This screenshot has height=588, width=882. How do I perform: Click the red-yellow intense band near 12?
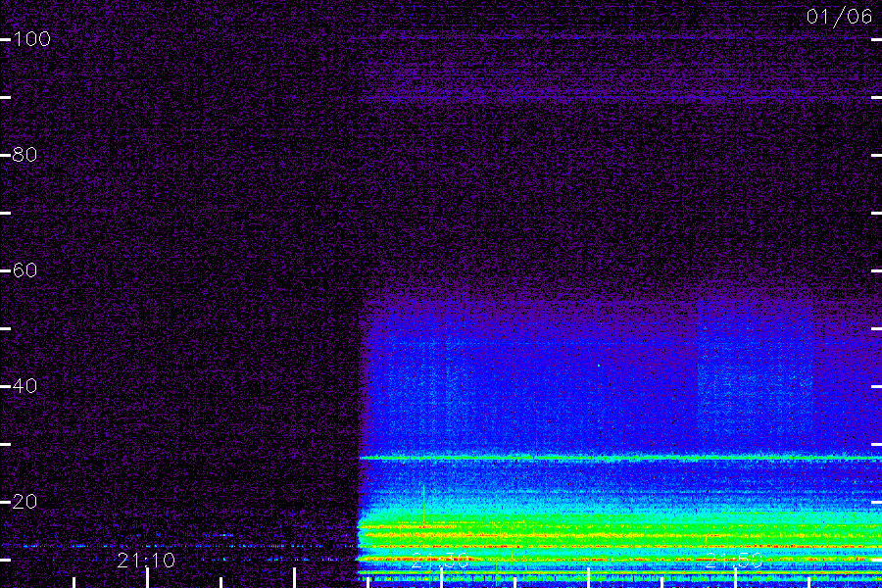[x=620, y=547]
